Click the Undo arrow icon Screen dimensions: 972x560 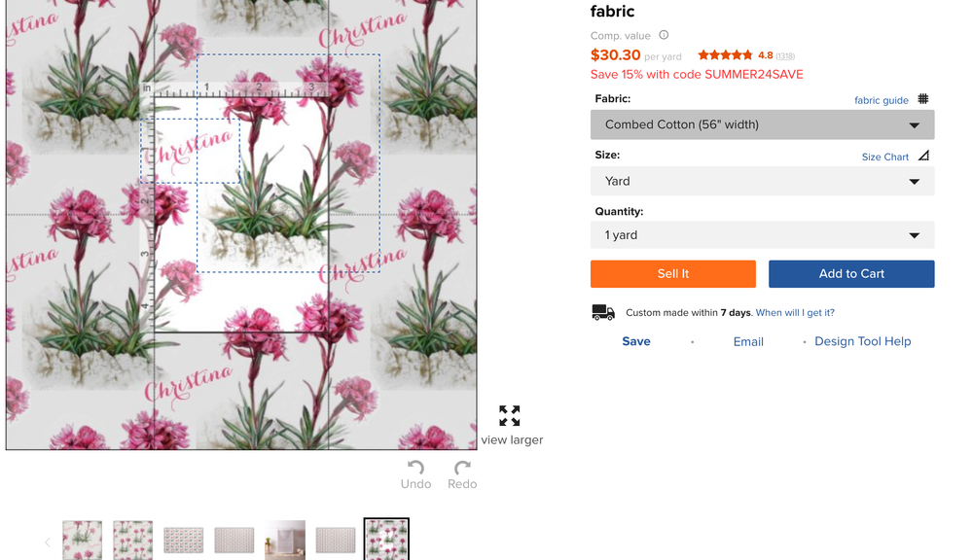415,468
